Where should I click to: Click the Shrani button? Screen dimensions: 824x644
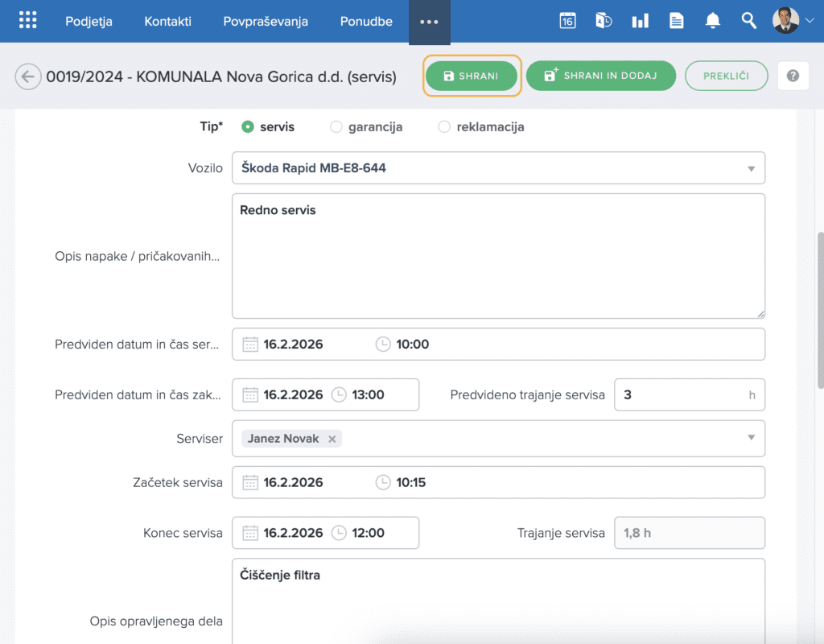click(472, 76)
